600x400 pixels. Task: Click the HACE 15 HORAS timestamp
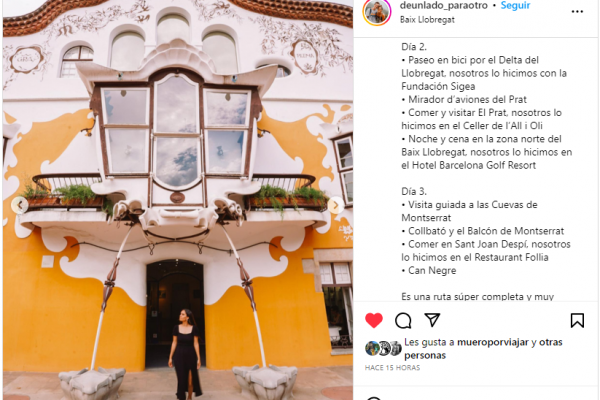coord(392,368)
